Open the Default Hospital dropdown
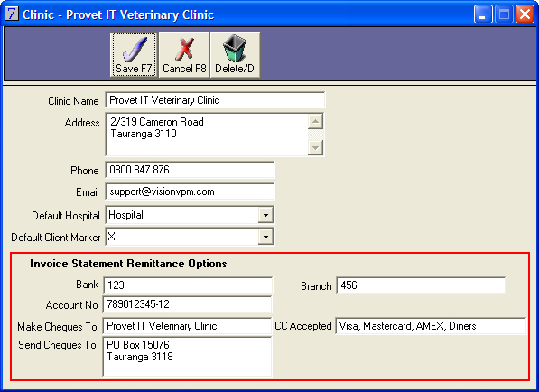The height and width of the screenshot is (392, 539). pyautogui.click(x=265, y=215)
